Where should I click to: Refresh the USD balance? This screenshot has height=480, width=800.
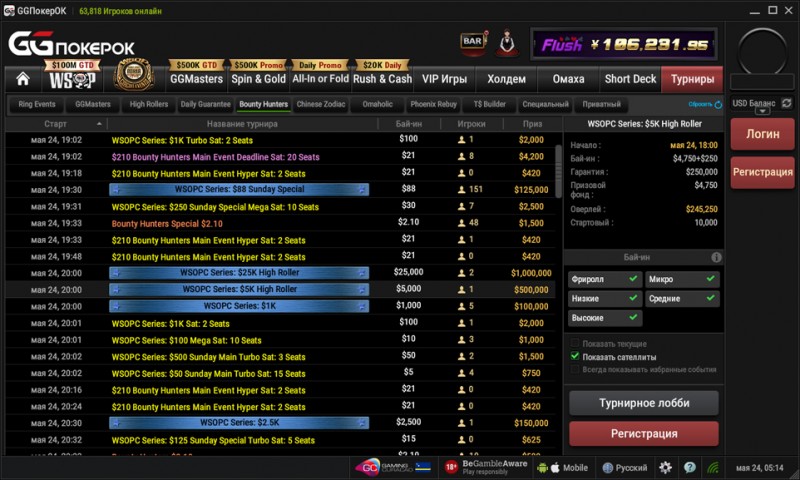786,103
